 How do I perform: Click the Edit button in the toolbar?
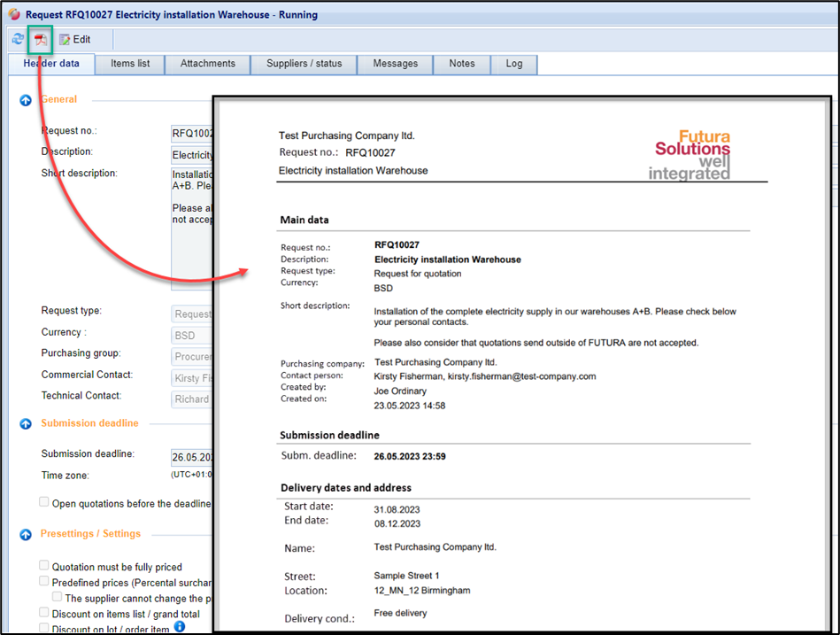[x=74, y=39]
